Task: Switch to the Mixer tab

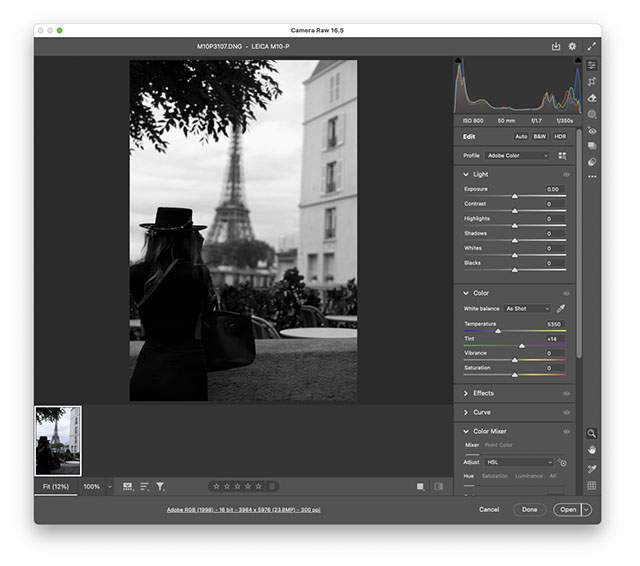Action: (x=472, y=445)
